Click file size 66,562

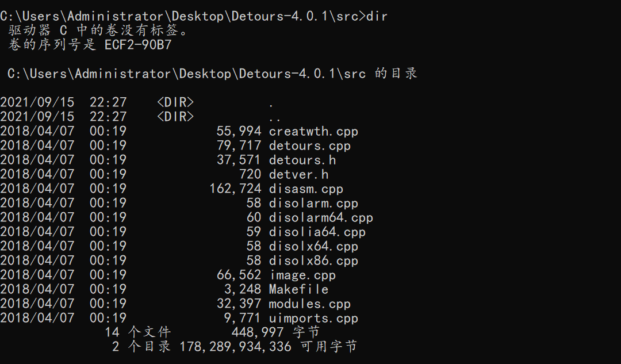pyautogui.click(x=239, y=275)
